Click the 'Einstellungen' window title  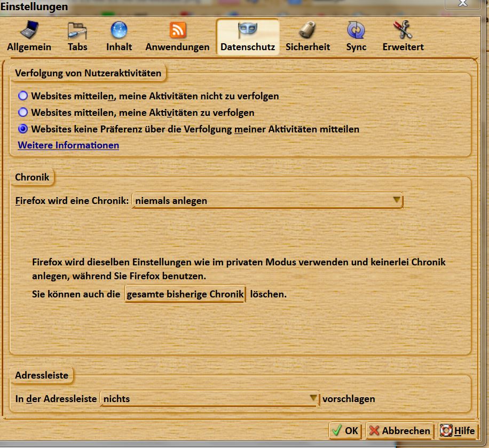(x=34, y=6)
